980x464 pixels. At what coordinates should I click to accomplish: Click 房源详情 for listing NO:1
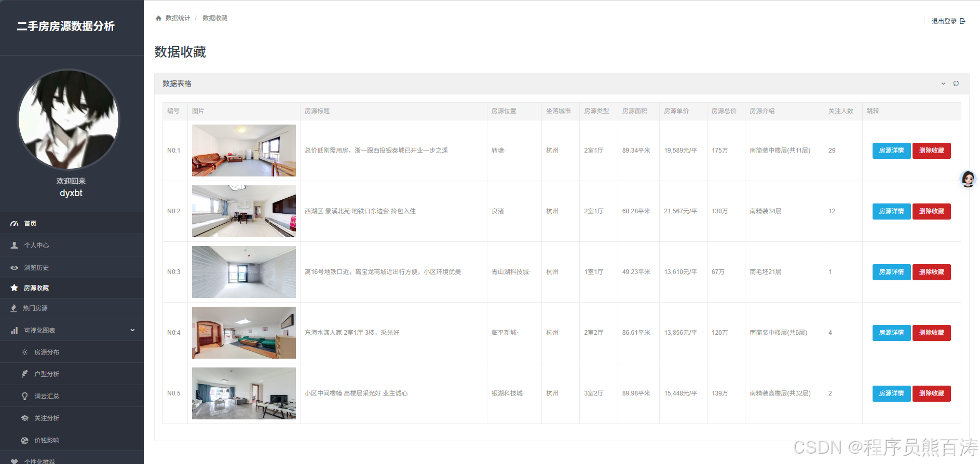(891, 151)
